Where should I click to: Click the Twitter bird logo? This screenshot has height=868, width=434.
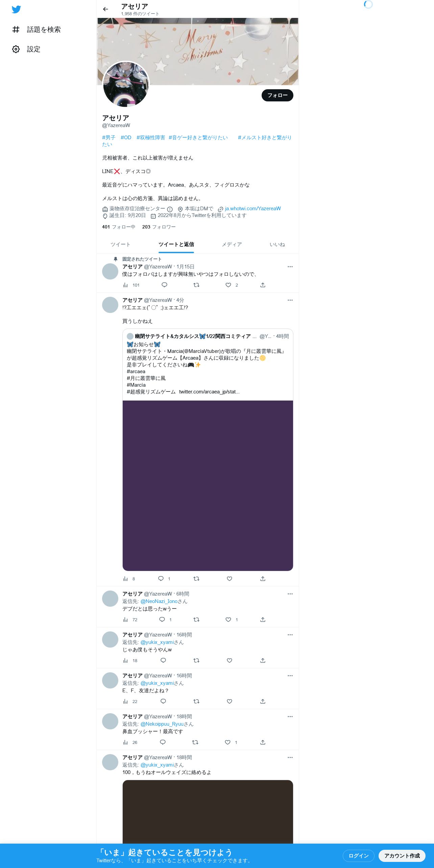point(16,9)
